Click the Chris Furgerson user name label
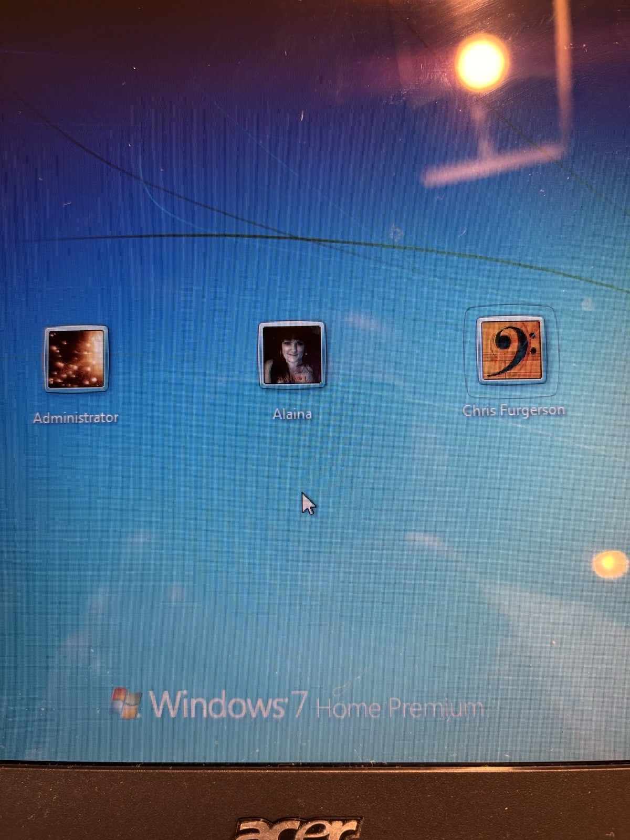Viewport: 630px width, 840px height. click(513, 411)
